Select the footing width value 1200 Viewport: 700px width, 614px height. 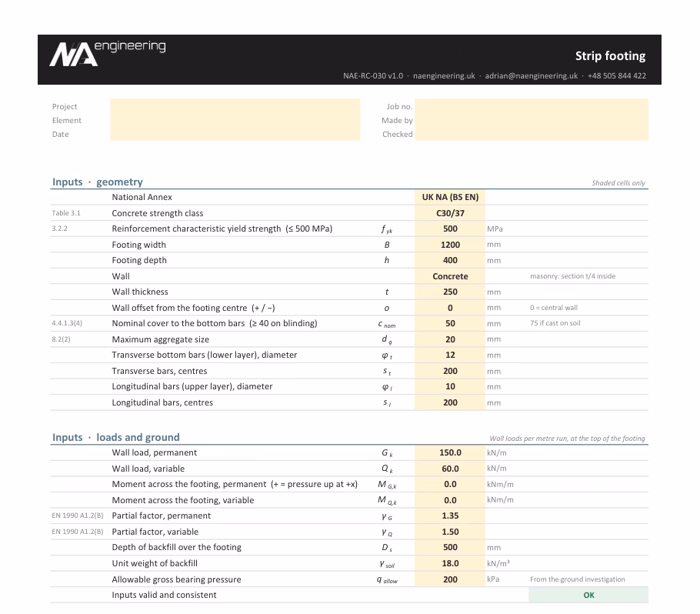coord(450,245)
